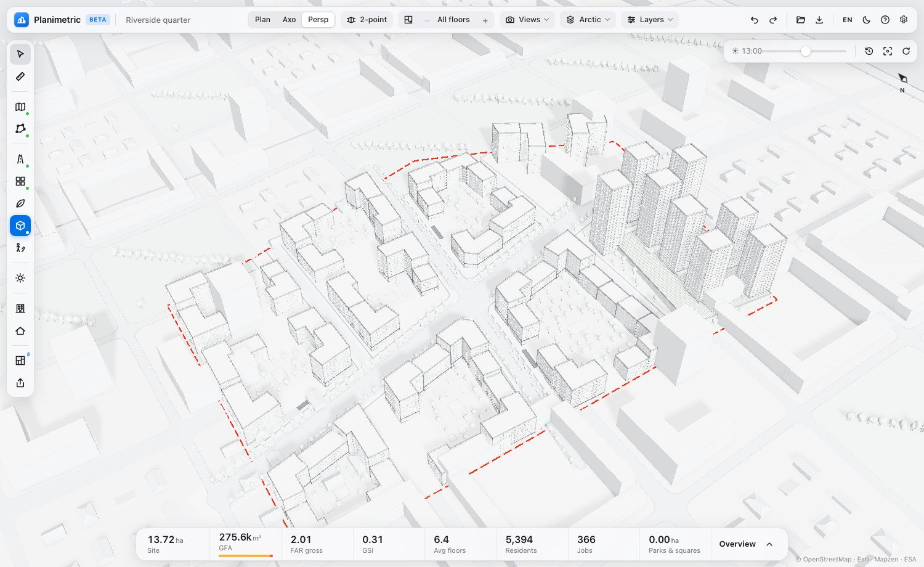Open the beta dashboard layout tool
This screenshot has width=924, height=567.
[20, 361]
